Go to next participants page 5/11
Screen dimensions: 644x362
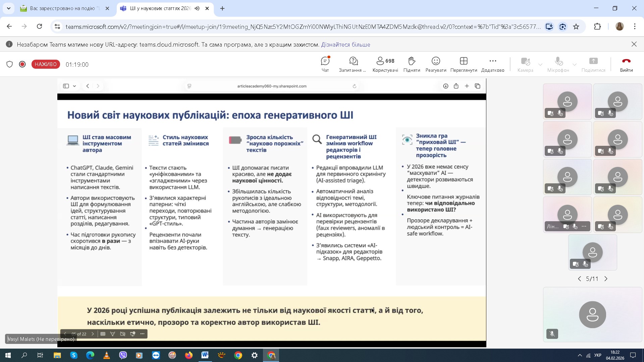(x=606, y=279)
